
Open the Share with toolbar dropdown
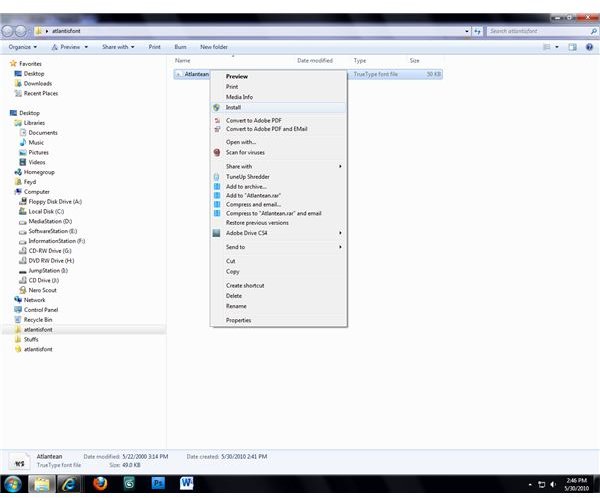118,47
